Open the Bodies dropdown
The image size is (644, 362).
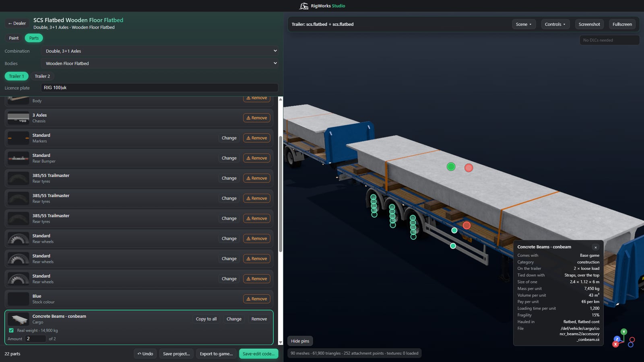[x=159, y=63]
